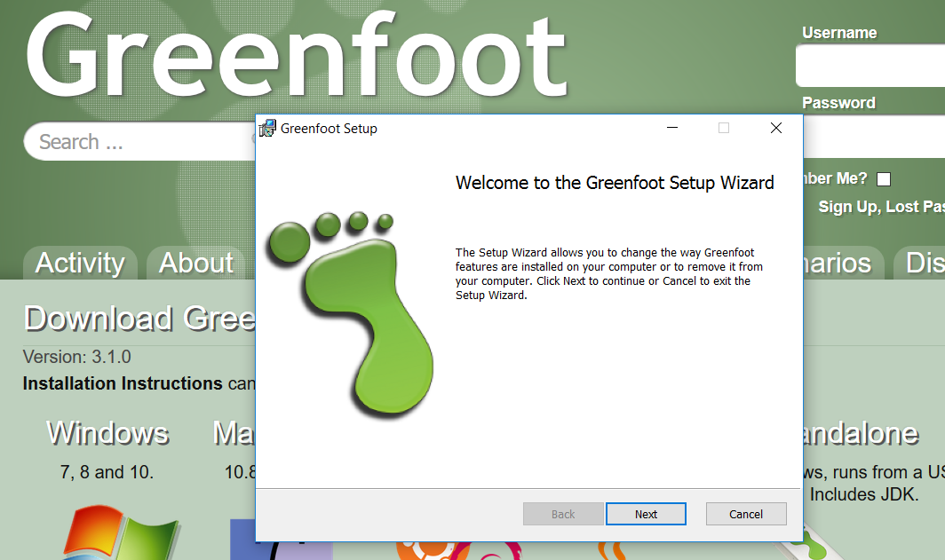Screen dimensions: 945x560
Task: Close the Greenfoot Setup dialog
Action: tap(775, 128)
